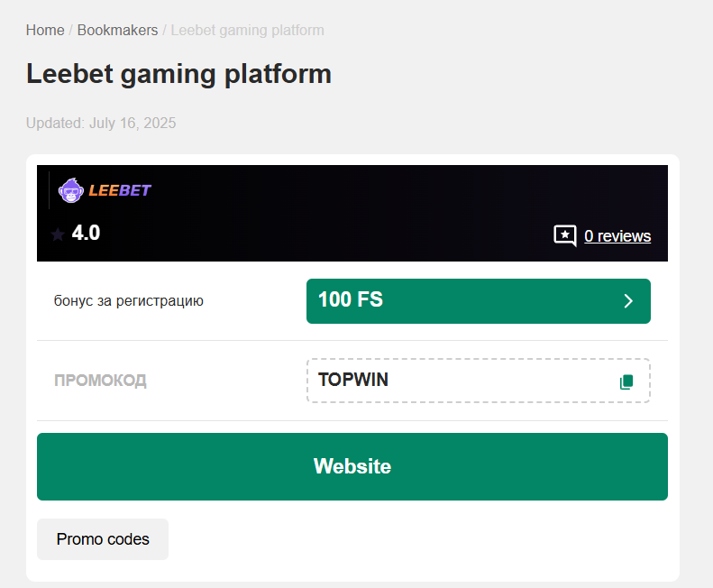Screen dimensions: 713x588
Task: Click the star rating icon
Action: [58, 234]
